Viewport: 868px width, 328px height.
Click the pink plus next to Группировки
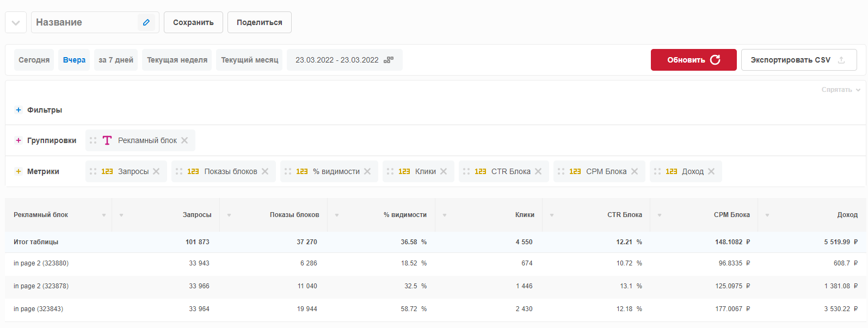tap(19, 140)
